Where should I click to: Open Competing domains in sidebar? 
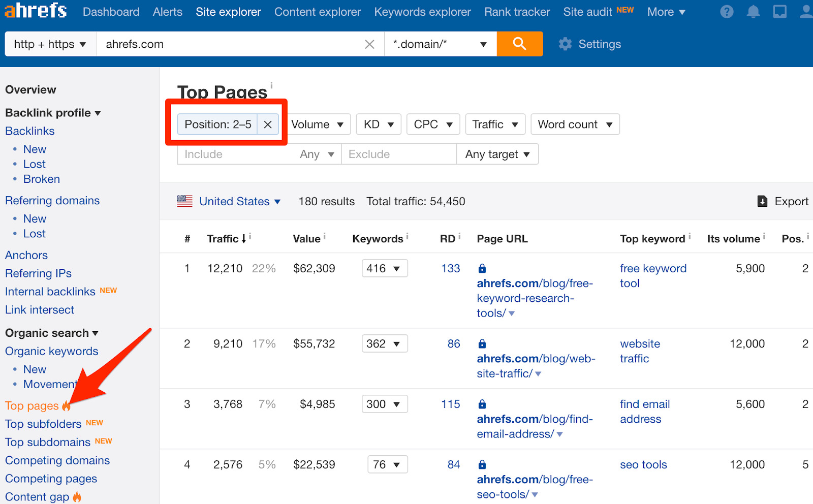(x=57, y=461)
